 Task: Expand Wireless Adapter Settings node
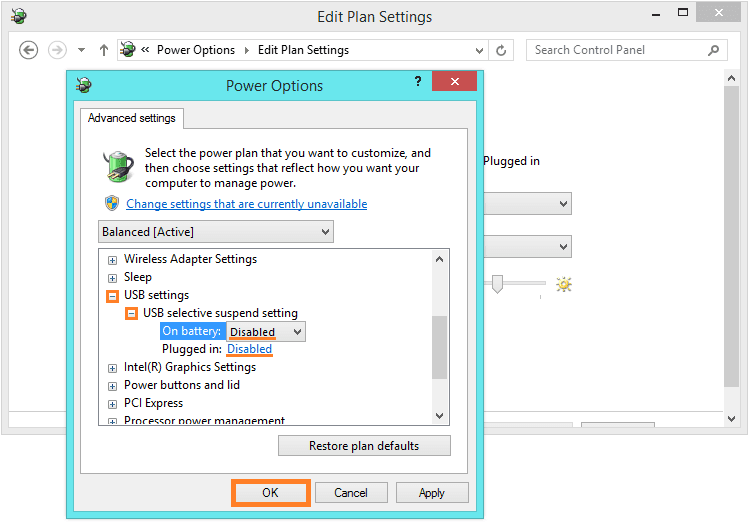tap(112, 260)
